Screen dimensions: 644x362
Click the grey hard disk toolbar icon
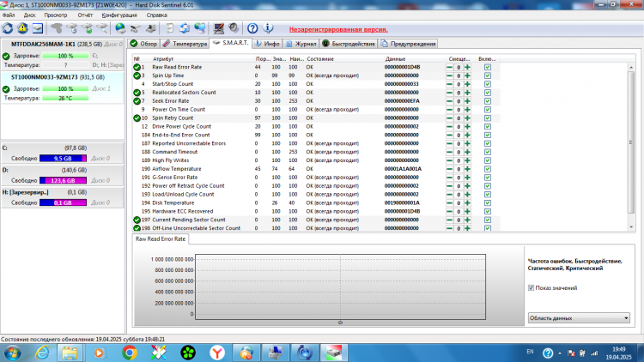tap(57, 28)
